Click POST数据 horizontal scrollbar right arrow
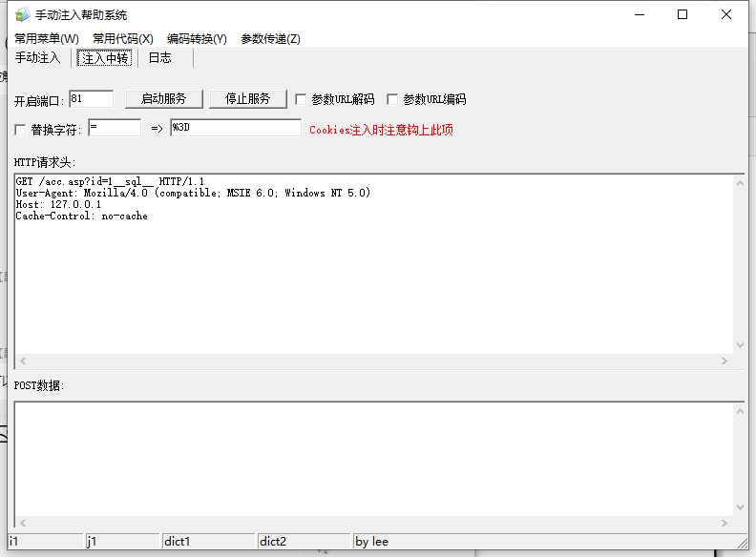Viewport: 756px width, 557px height. 724,523
